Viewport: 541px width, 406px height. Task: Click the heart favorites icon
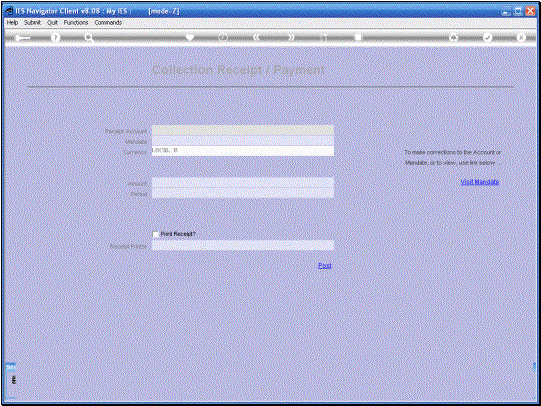point(189,37)
